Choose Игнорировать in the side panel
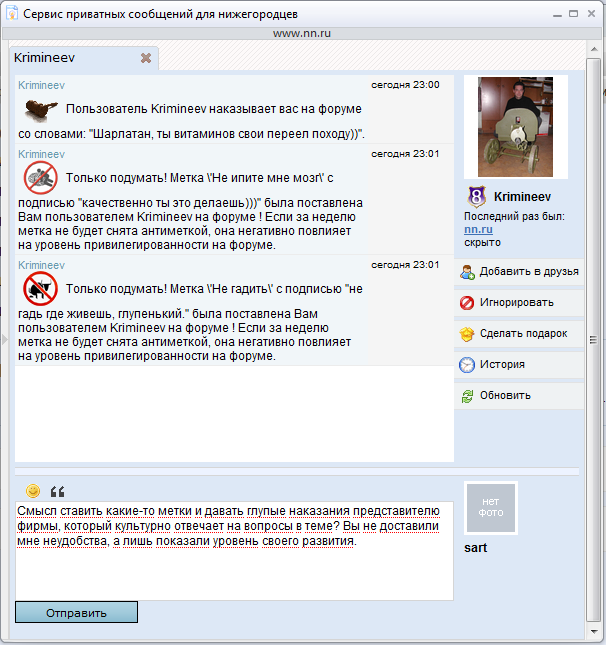The height and width of the screenshot is (645, 606). coord(516,302)
